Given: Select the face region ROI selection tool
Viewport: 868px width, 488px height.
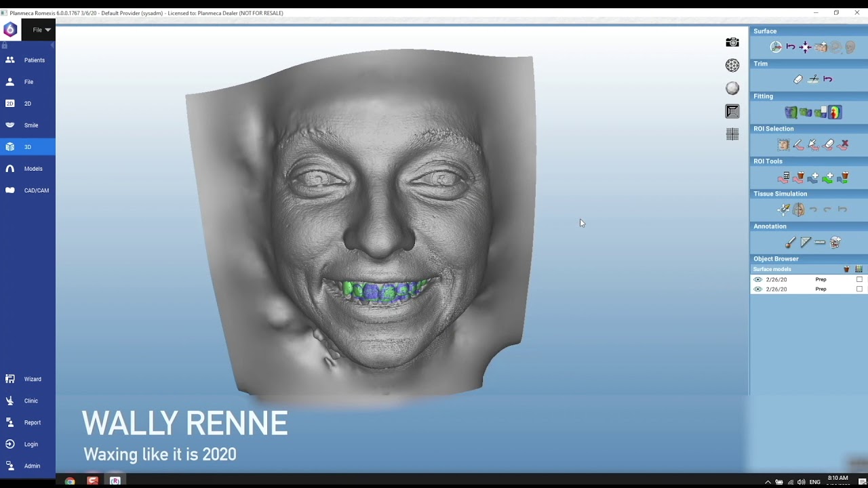Looking at the screenshot, I should [x=783, y=144].
